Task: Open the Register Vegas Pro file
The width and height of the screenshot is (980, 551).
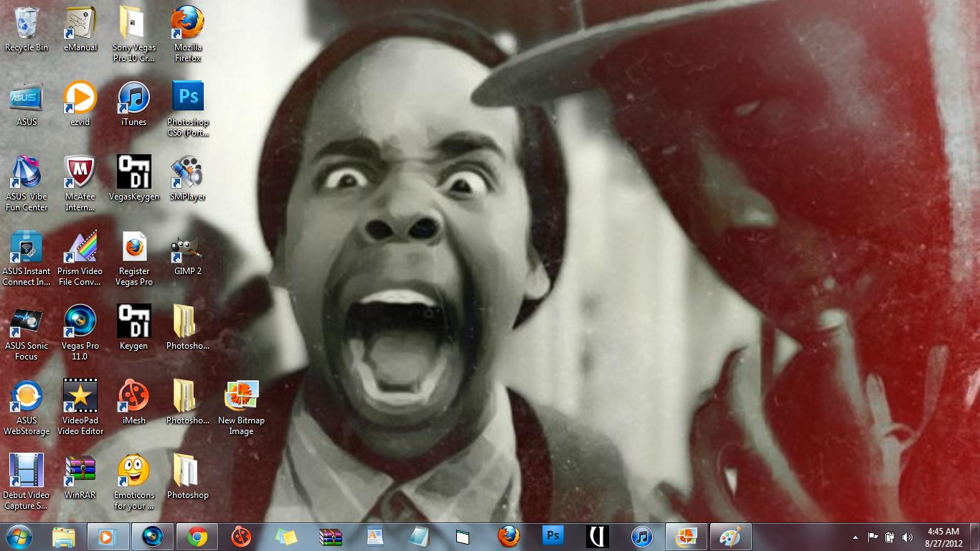Action: (134, 258)
